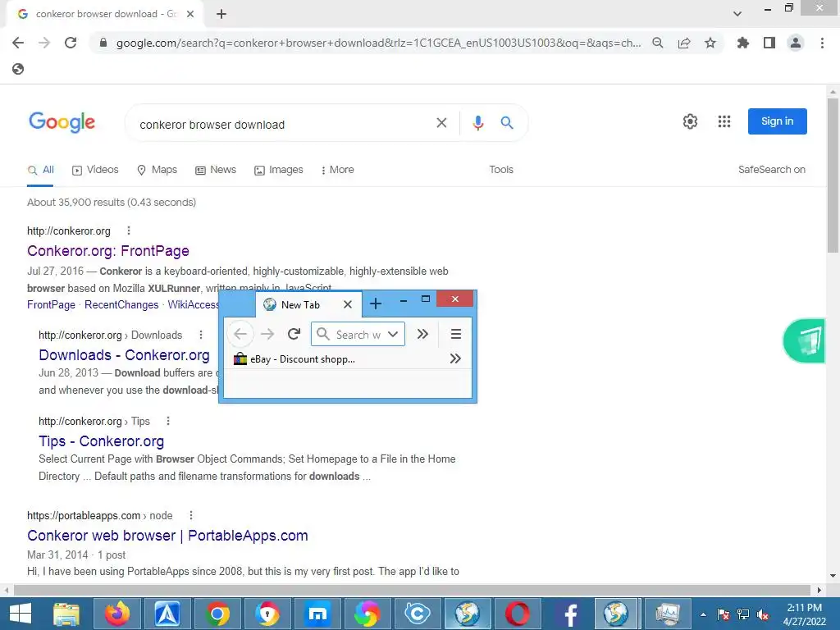
Task: Expand toolbar overflow chevrons beside search box
Action: coord(422,335)
